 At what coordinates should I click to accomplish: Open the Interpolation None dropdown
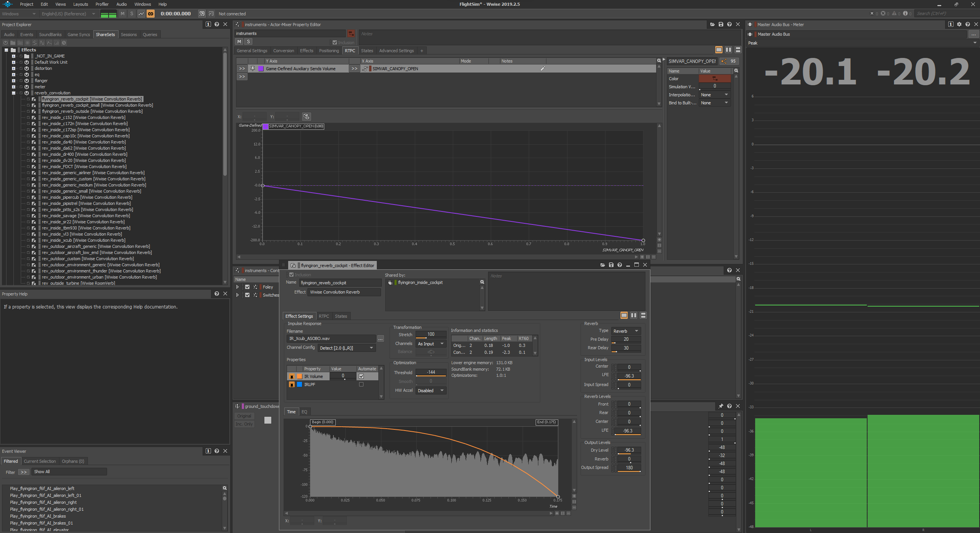pyautogui.click(x=714, y=95)
